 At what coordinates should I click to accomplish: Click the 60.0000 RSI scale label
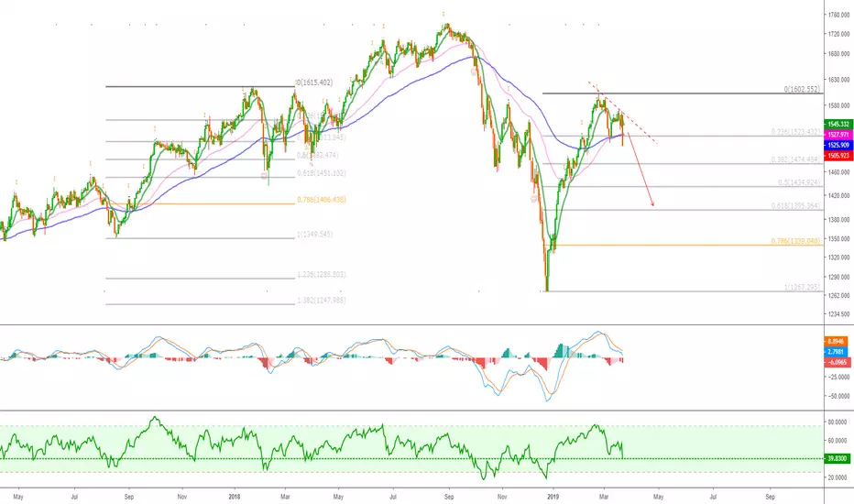pyautogui.click(x=838, y=440)
